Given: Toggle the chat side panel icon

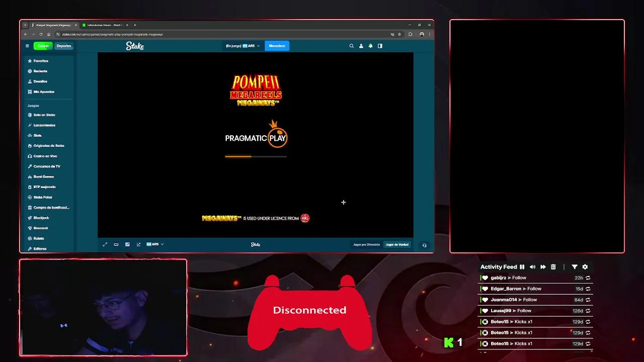Looking at the screenshot, I should 380,46.
